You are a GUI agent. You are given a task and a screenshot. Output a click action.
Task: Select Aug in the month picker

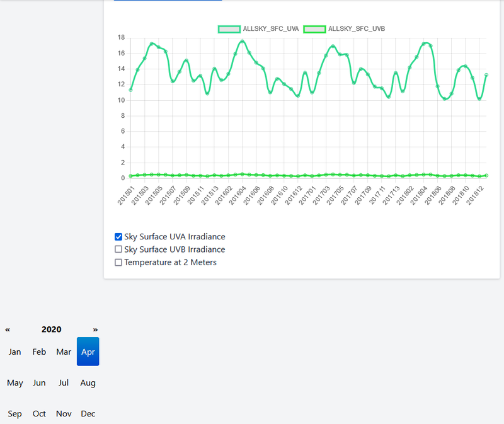[88, 382]
